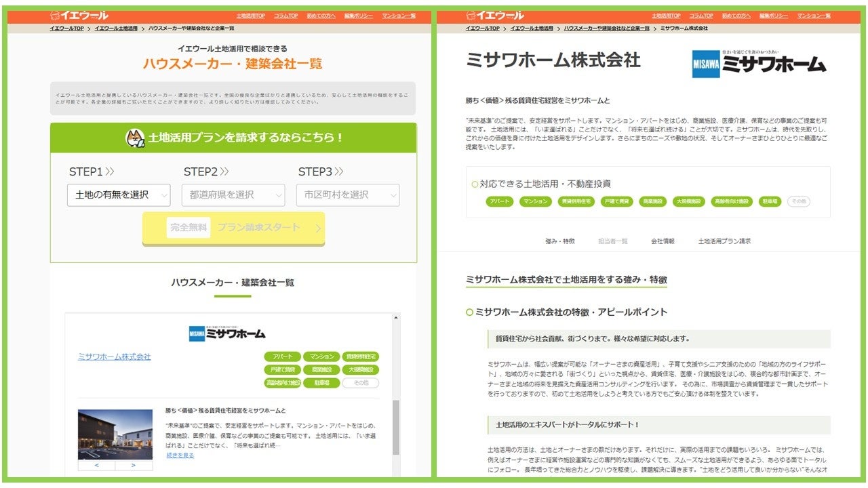This screenshot has width=868, height=488.
Task: Open 土地活用TOP in the left page header
Action: pos(251,16)
